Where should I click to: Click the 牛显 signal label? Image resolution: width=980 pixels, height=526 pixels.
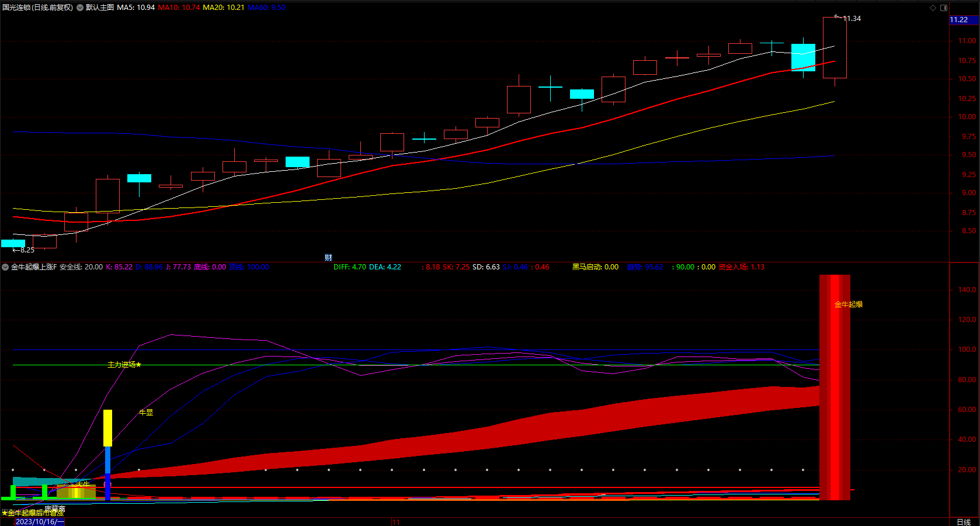tap(146, 413)
